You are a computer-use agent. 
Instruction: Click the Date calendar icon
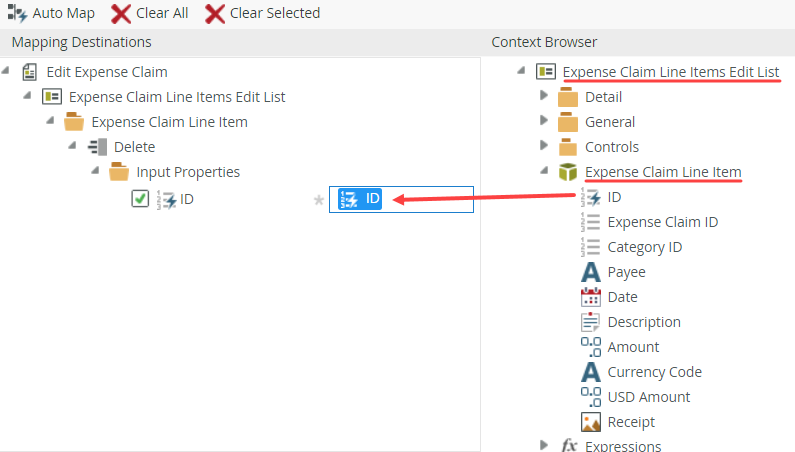click(590, 297)
